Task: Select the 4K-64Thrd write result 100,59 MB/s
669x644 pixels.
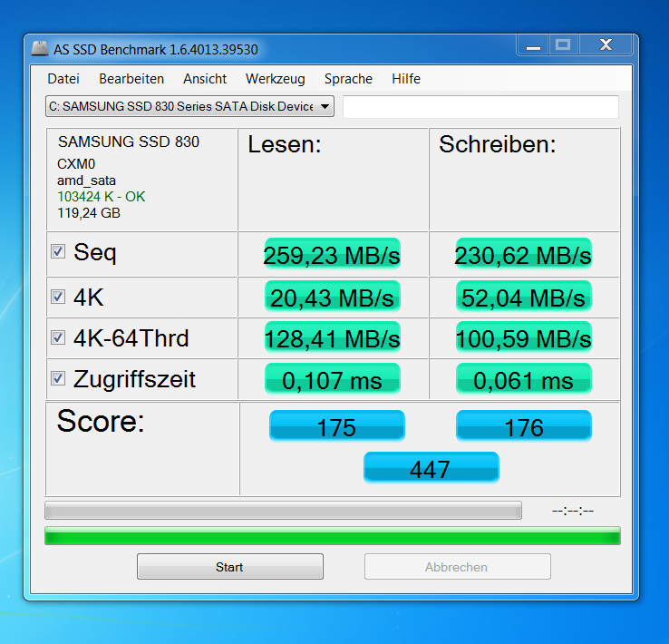Action: [524, 337]
